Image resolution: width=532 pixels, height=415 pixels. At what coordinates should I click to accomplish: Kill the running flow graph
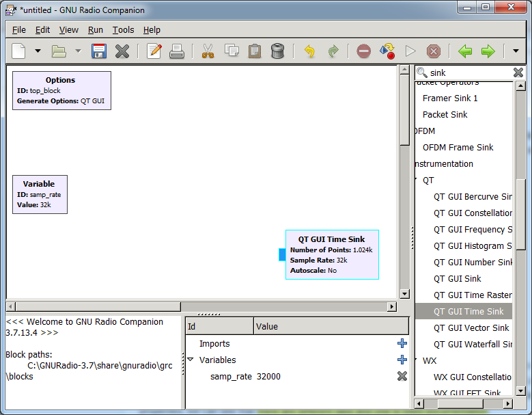point(433,51)
